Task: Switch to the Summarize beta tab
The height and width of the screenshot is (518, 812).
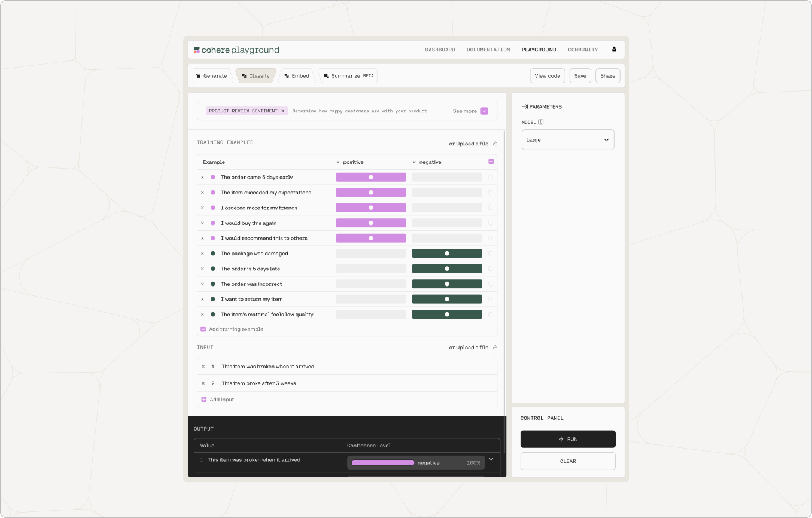Action: coord(348,76)
